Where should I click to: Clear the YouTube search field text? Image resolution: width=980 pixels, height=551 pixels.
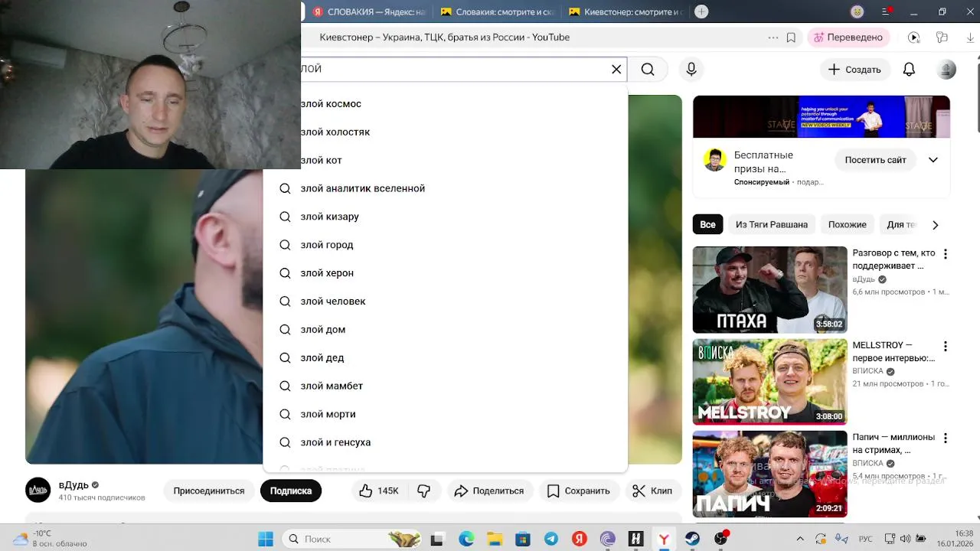point(616,69)
